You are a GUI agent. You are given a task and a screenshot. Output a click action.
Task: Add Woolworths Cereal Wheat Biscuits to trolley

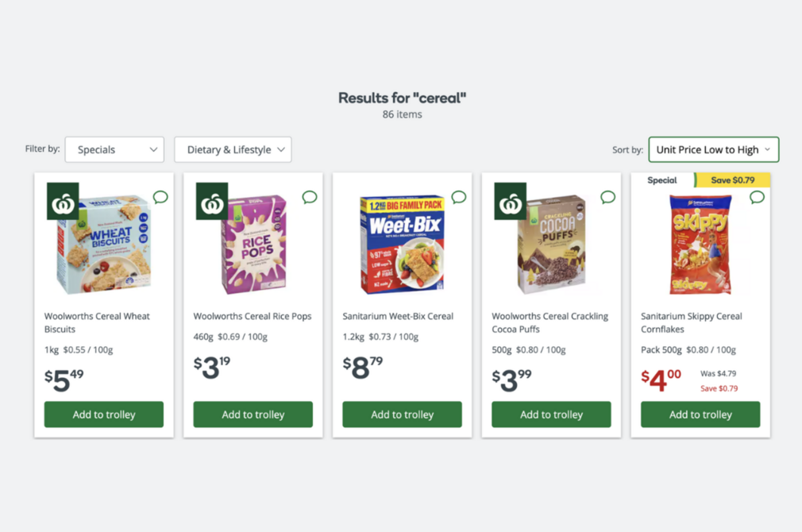point(103,414)
